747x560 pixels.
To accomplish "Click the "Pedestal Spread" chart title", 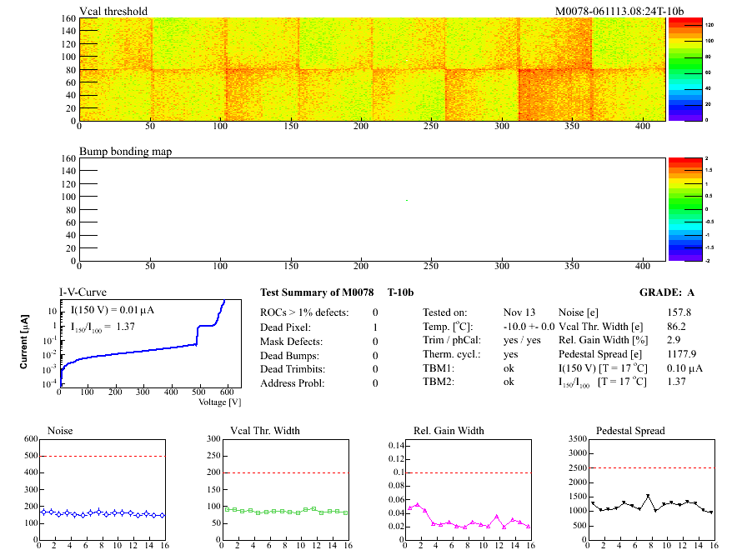I will pyautogui.click(x=630, y=431).
